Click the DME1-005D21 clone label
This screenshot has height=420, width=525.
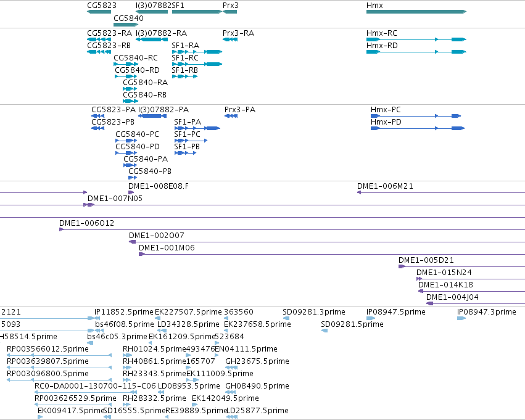[x=426, y=261]
